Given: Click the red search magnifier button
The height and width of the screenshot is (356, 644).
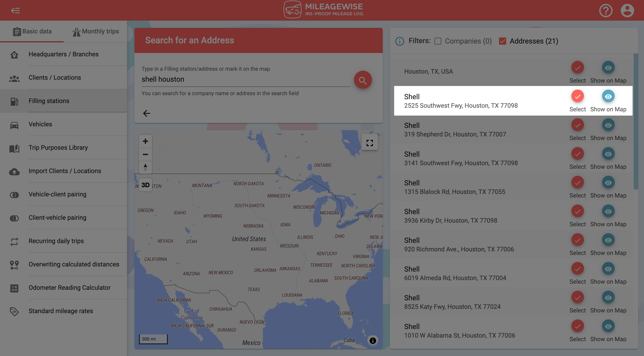Looking at the screenshot, I should (363, 80).
